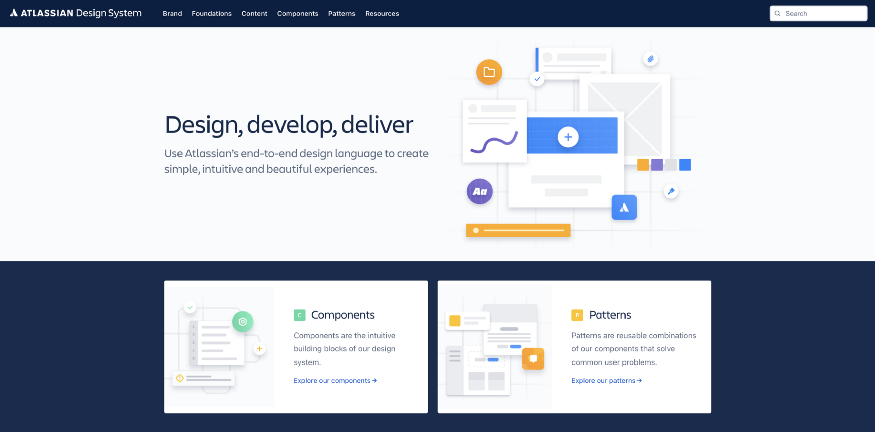Click the magnifier icon in search box
This screenshot has height=432, width=875.
pyautogui.click(x=778, y=14)
